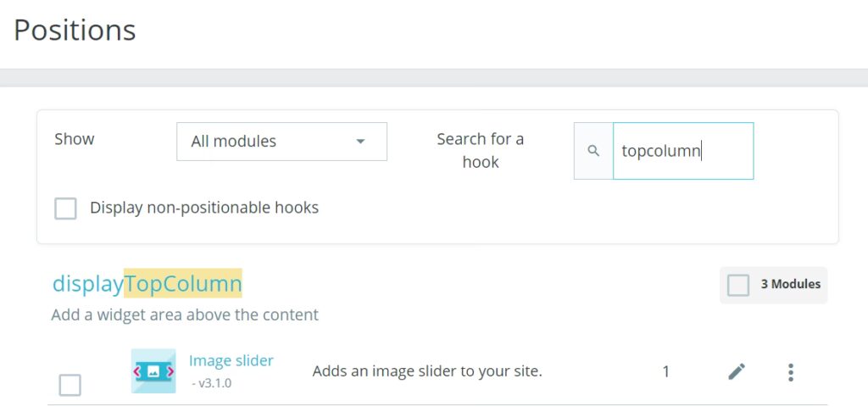The height and width of the screenshot is (412, 868).
Task: Select the Image slider row checkbox
Action: (70, 385)
